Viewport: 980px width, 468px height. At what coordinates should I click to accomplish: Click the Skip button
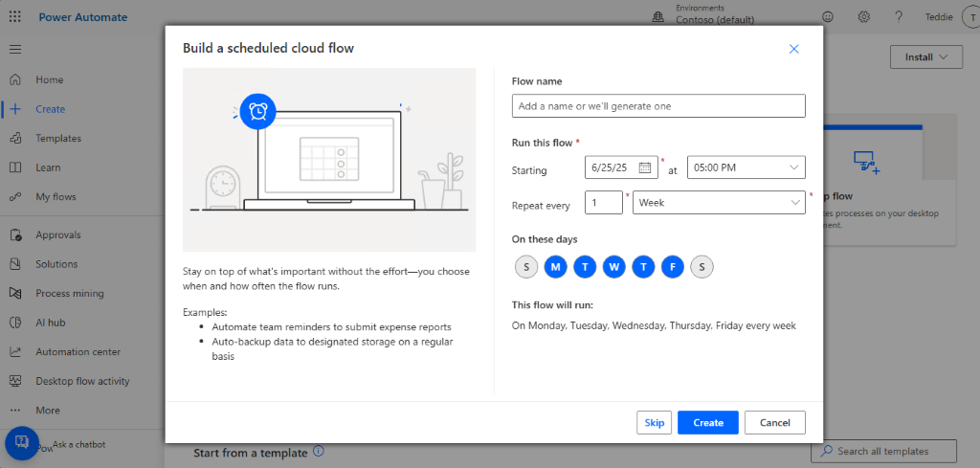655,422
